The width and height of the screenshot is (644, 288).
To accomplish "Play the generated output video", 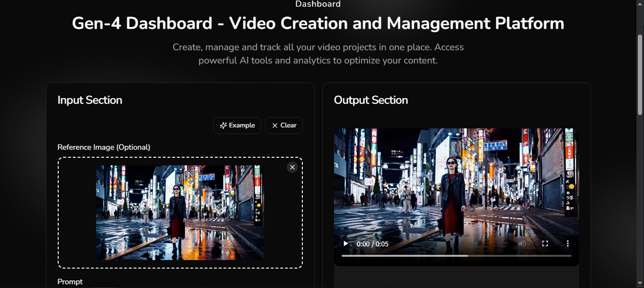I will tap(346, 243).
